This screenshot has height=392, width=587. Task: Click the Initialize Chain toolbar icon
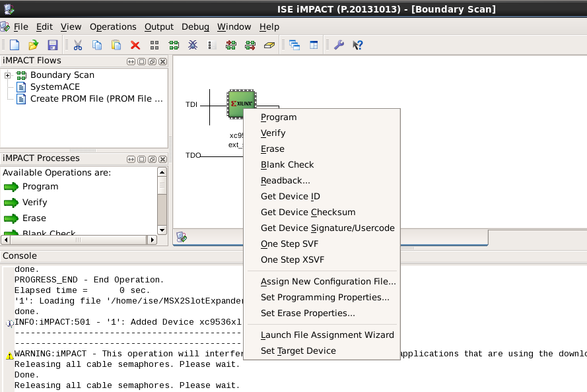pyautogui.click(x=174, y=45)
